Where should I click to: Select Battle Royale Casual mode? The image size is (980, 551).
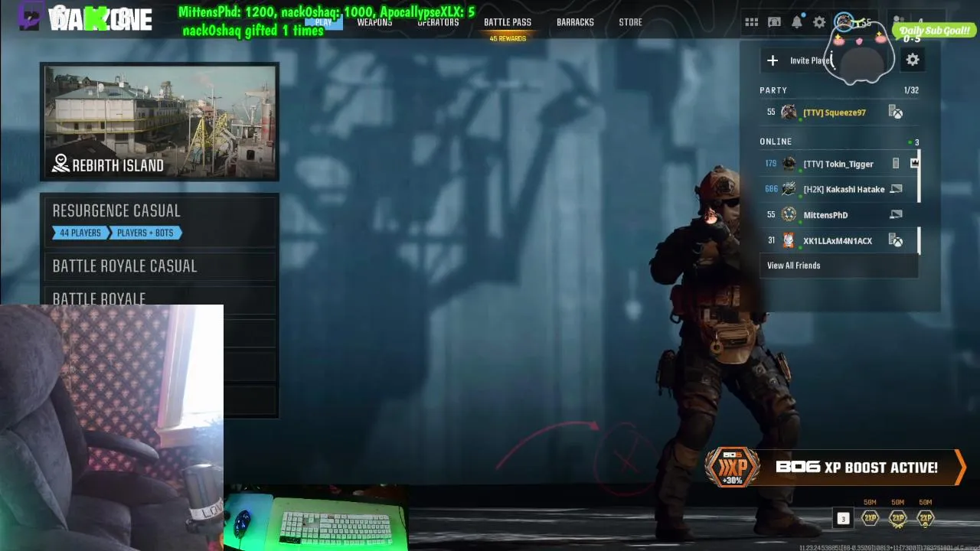[x=159, y=266]
